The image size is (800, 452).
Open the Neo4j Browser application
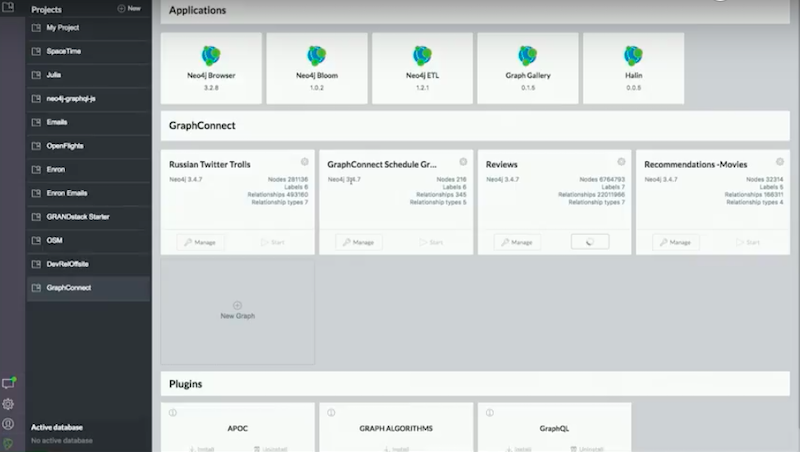coord(211,68)
